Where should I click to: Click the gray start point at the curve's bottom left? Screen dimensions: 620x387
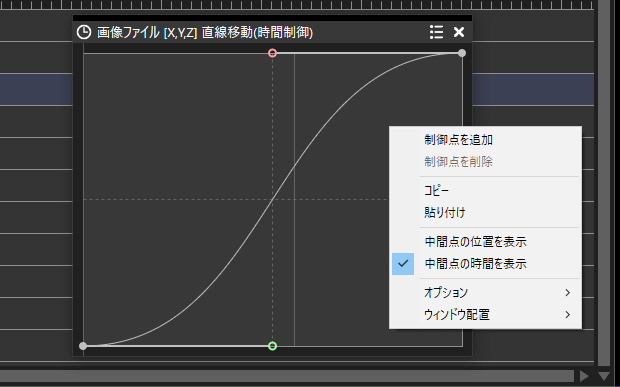point(83,346)
